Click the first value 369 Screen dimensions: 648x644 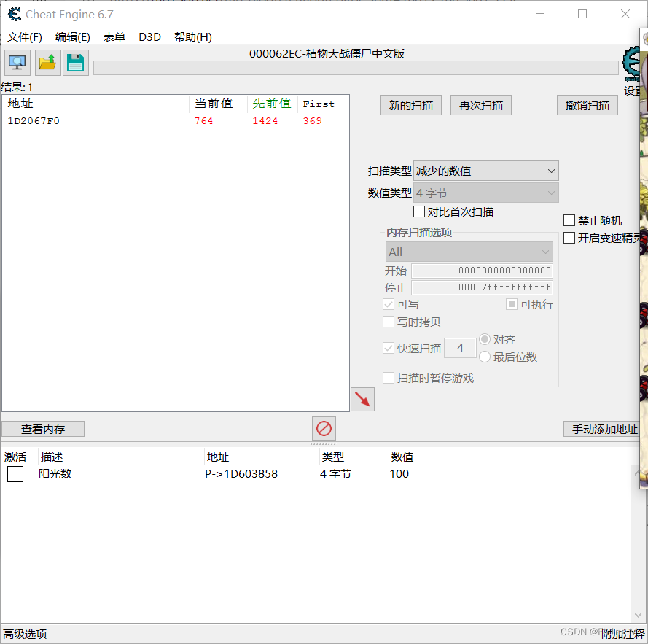tap(313, 121)
